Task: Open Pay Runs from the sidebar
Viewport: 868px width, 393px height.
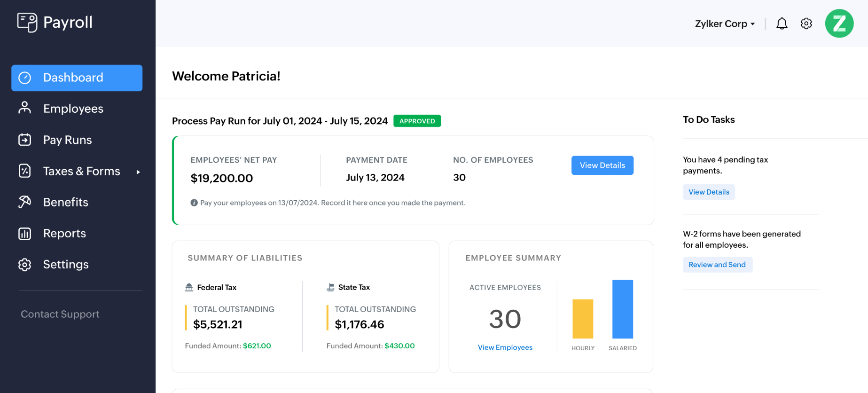Action: tap(67, 140)
